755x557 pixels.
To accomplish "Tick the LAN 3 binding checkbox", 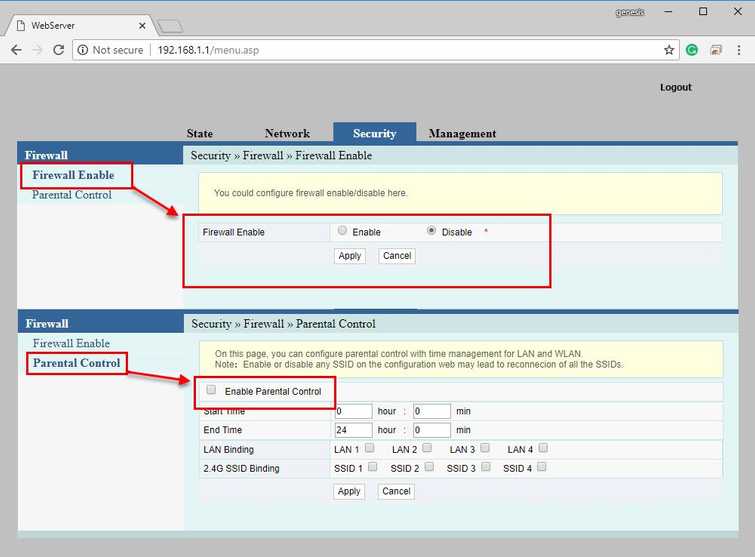I will coord(485,448).
